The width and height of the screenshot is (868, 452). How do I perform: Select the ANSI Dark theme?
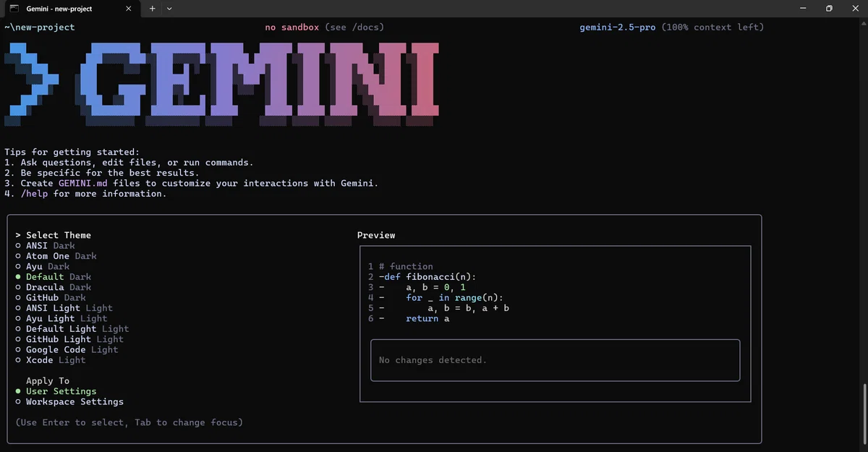pyautogui.click(x=45, y=246)
